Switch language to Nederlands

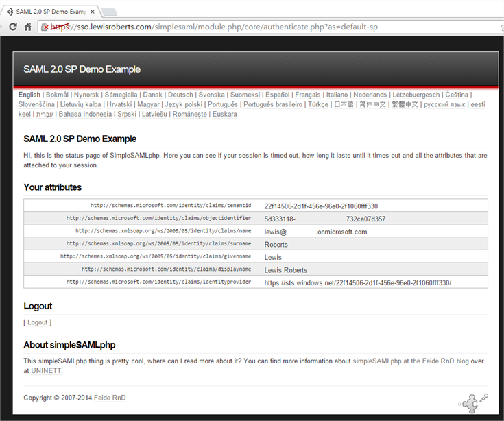(x=370, y=95)
